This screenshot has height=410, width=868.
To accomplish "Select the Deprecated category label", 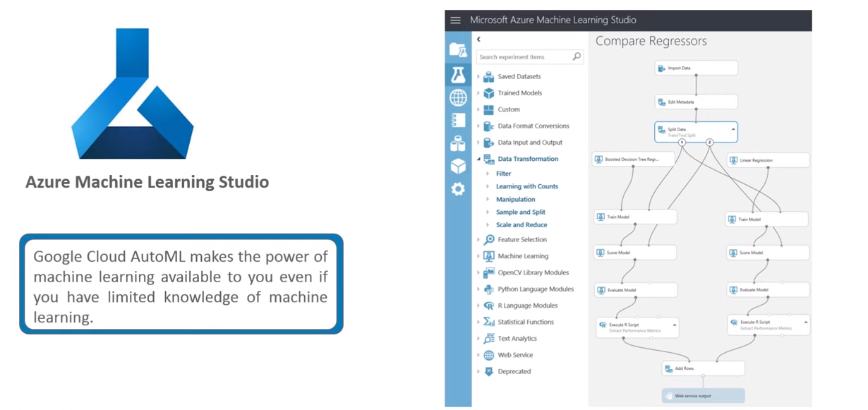I will pyautogui.click(x=514, y=371).
